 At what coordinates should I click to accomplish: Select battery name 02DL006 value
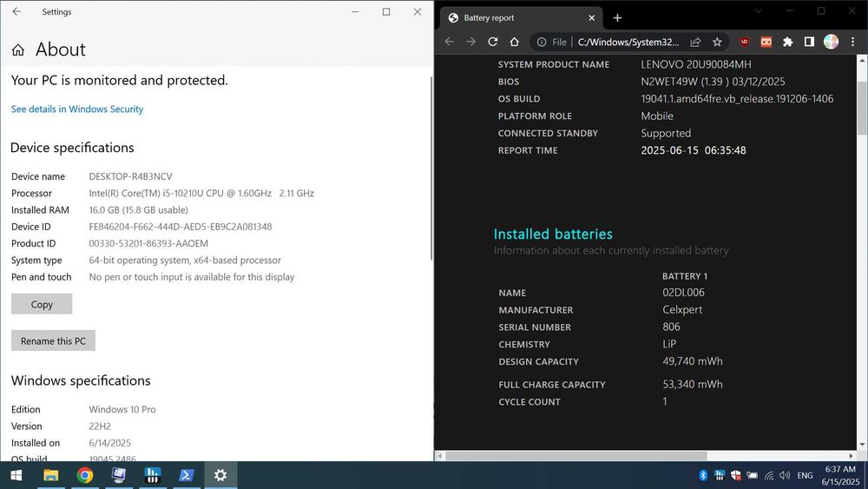pyautogui.click(x=683, y=293)
